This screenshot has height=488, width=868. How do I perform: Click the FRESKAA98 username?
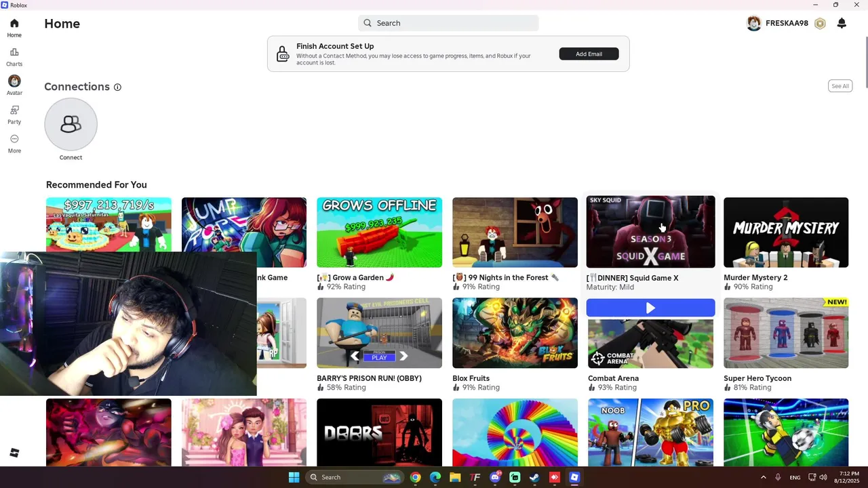coord(787,23)
